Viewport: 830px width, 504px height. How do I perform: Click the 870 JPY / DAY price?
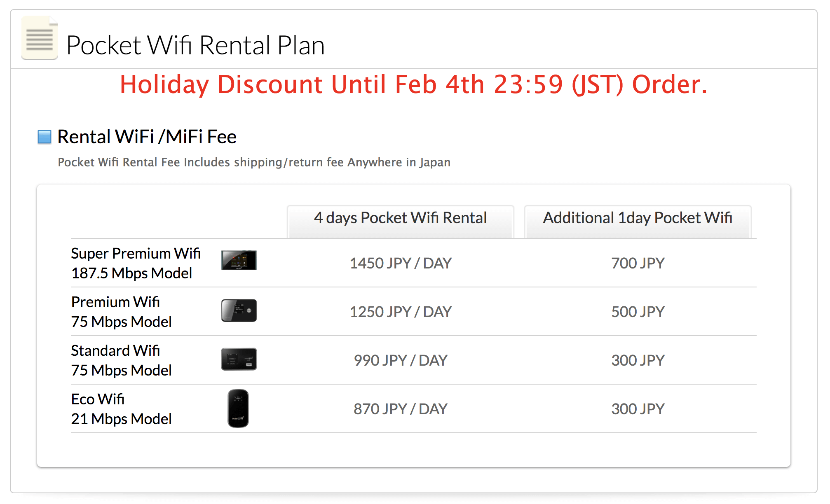pos(401,409)
